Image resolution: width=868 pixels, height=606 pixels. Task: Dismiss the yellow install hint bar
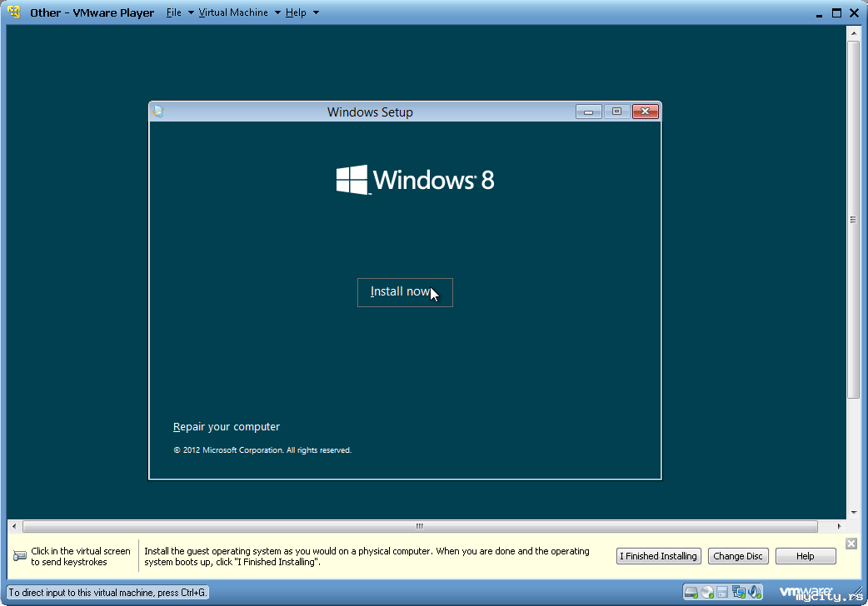(x=851, y=544)
